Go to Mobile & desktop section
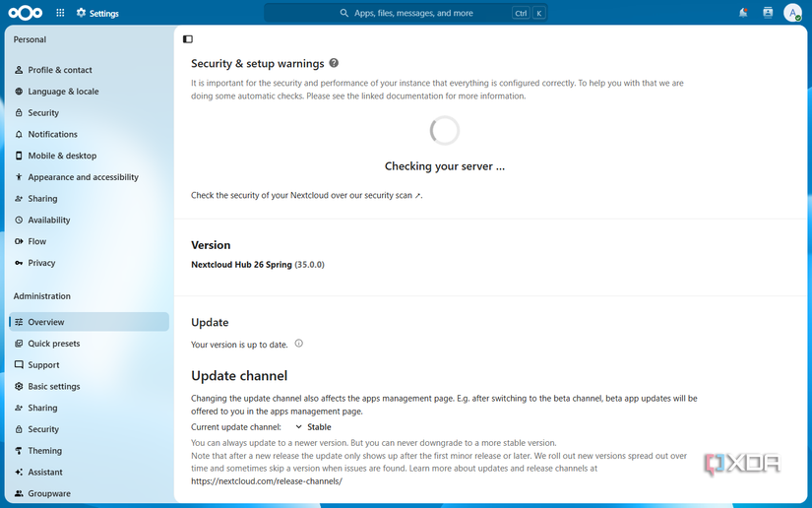 point(89,156)
